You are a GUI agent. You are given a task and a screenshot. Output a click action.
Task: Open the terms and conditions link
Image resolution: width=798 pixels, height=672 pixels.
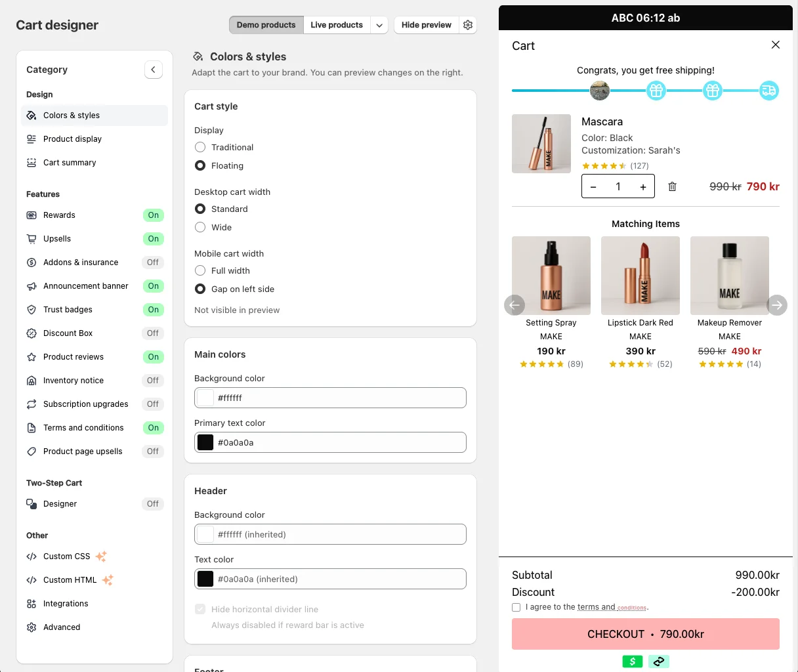(612, 607)
